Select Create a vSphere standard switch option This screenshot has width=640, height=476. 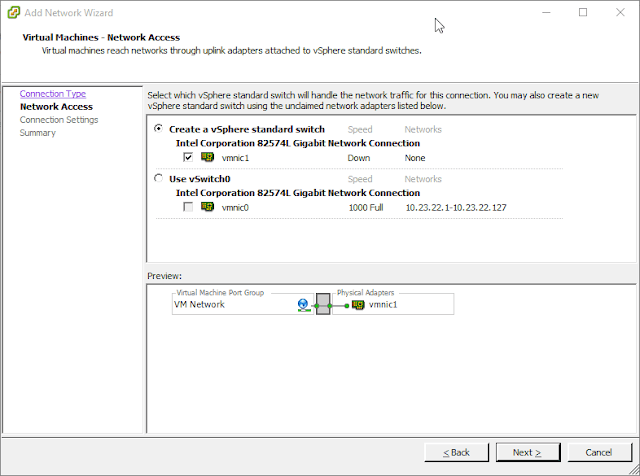point(158,129)
